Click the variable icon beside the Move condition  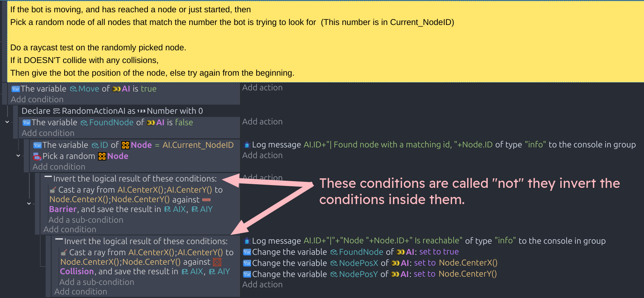coord(15,89)
